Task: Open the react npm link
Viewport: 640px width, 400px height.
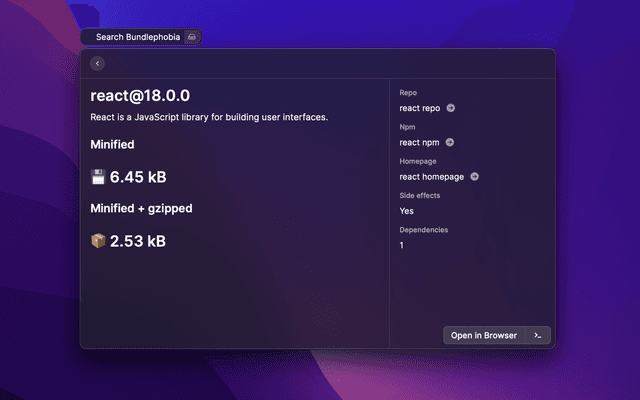Action: [x=419, y=142]
